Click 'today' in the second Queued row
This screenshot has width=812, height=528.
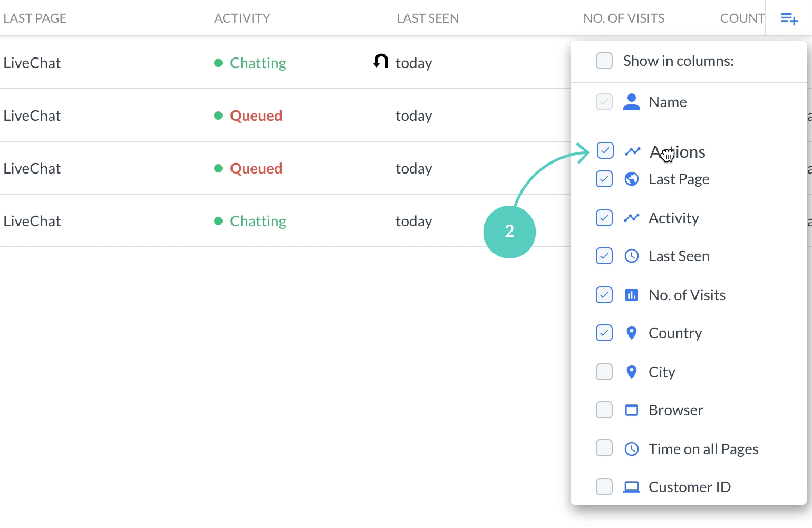(414, 169)
